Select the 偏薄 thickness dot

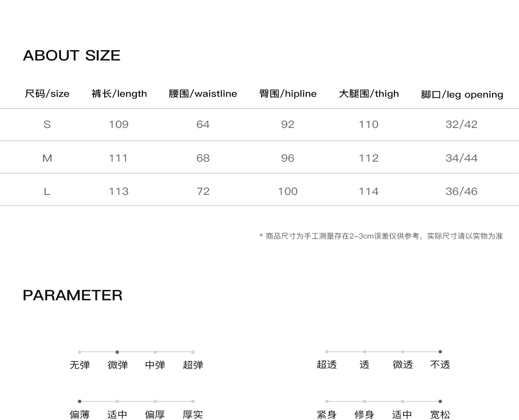coord(80,401)
